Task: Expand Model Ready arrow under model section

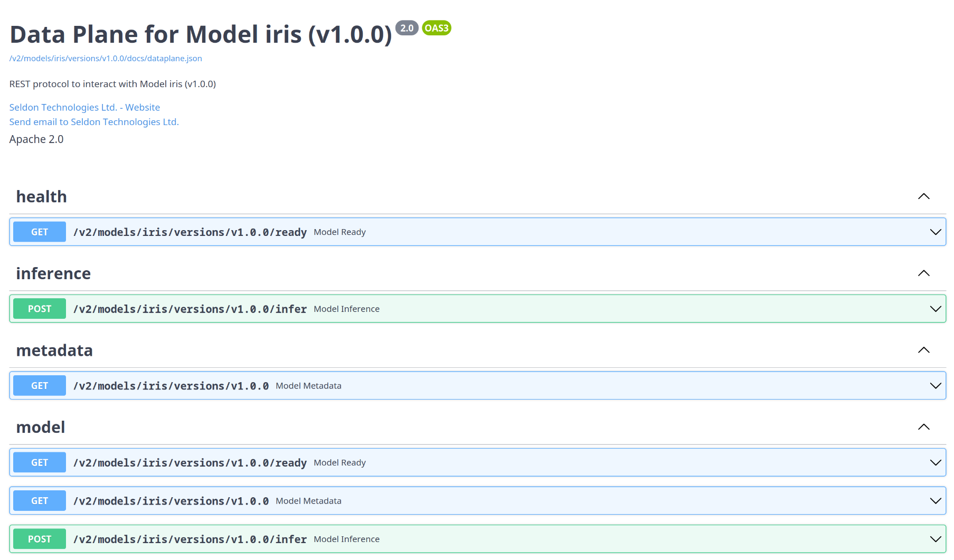Action: 936,463
